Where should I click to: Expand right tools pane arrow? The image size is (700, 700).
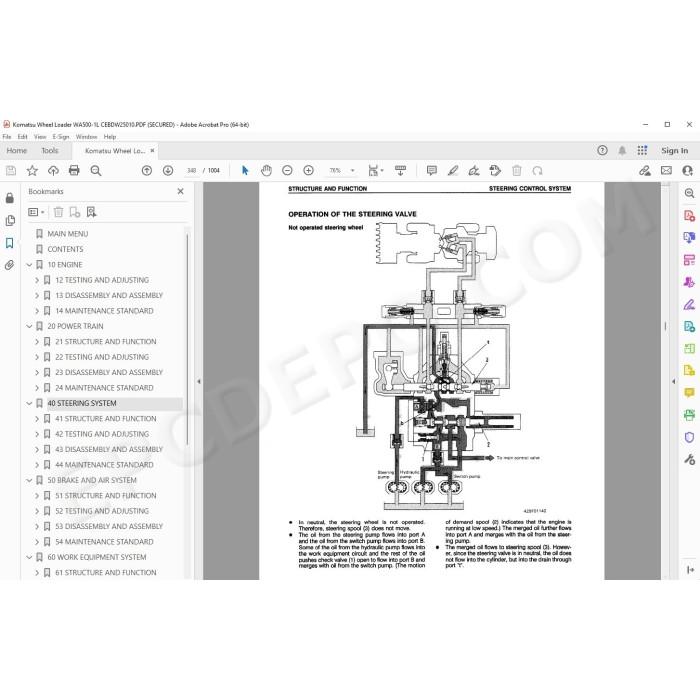pos(674,381)
